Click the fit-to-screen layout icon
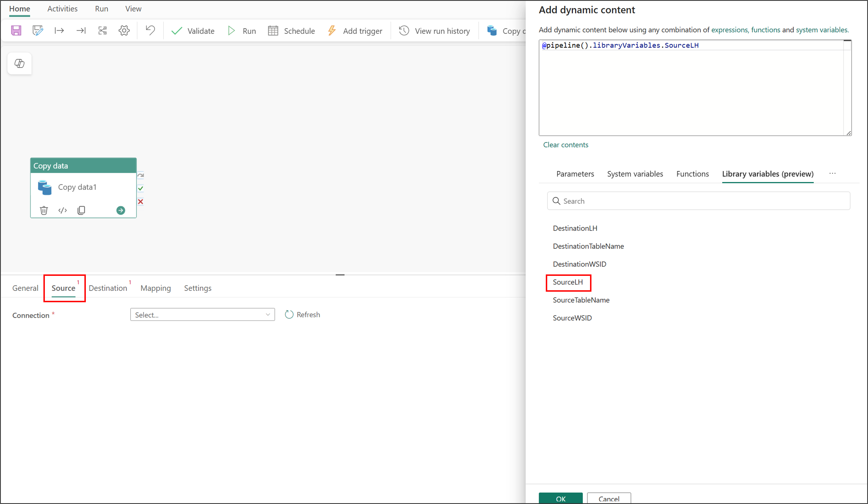Screen dimensions: 868x504 (102, 31)
